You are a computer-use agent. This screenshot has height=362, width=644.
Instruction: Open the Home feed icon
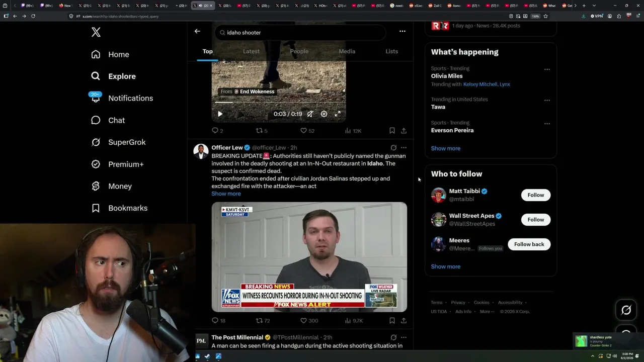pyautogui.click(x=96, y=54)
